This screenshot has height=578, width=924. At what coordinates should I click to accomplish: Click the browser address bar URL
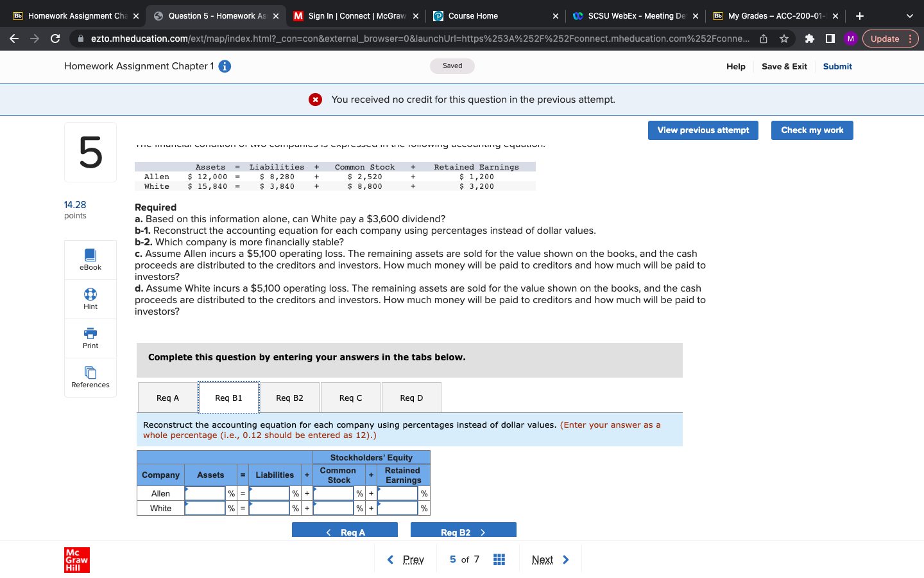pos(420,39)
